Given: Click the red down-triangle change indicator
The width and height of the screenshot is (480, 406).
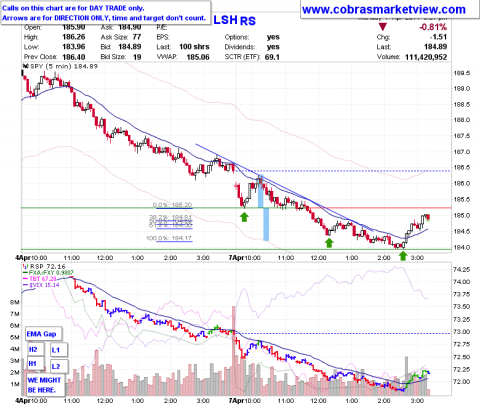Looking at the screenshot, I should (383, 27).
